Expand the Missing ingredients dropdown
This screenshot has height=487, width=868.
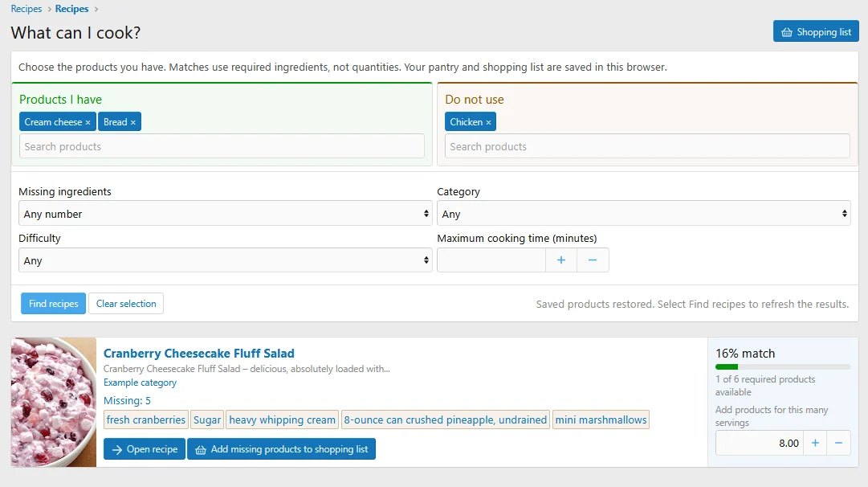coord(226,214)
